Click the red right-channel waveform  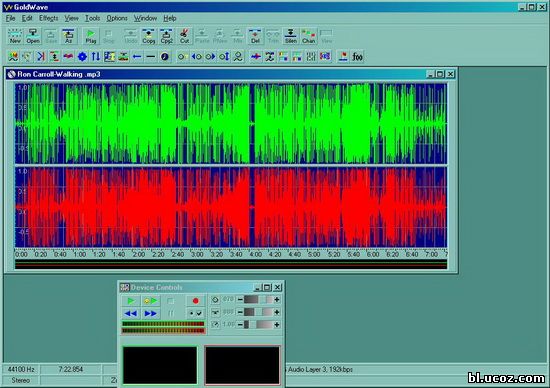coord(231,207)
